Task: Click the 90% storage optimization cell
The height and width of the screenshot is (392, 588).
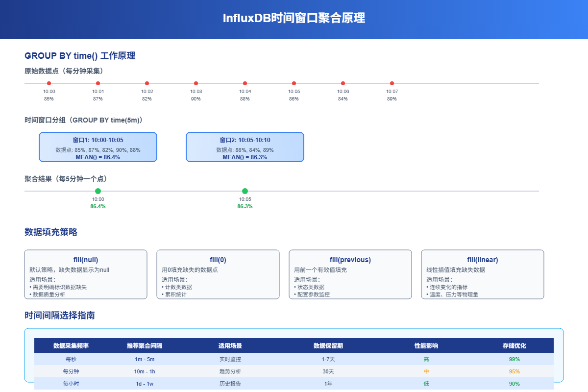Action: tap(514, 384)
